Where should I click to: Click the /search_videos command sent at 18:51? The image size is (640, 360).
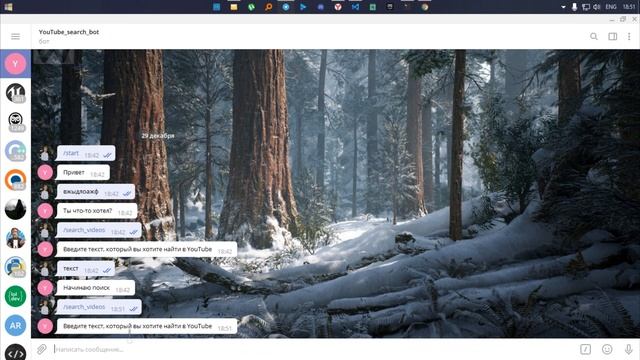point(84,307)
